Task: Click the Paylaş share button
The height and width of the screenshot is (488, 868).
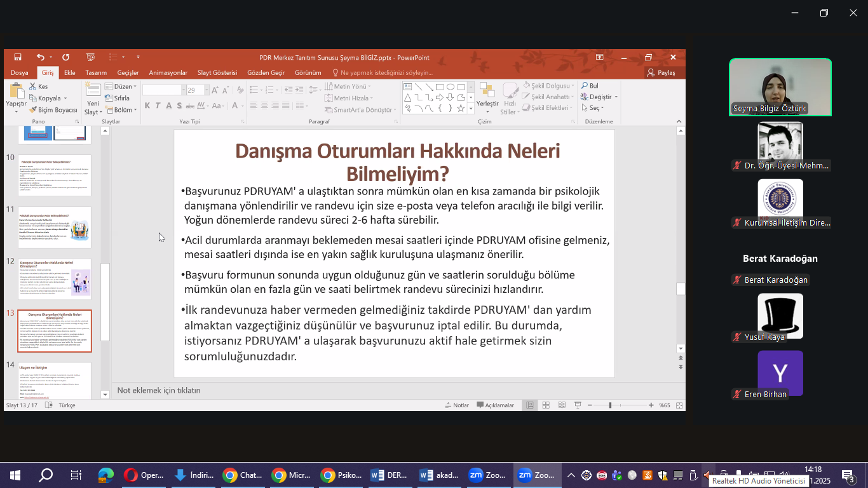Action: 661,72
